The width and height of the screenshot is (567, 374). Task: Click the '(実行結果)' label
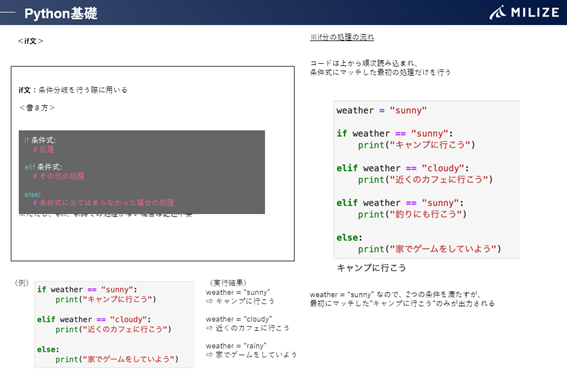pyautogui.click(x=228, y=282)
